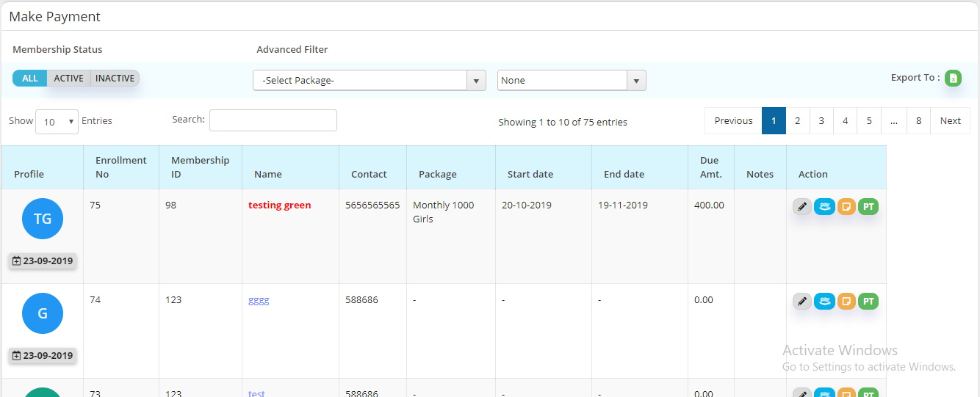Viewport: 980px width, 397px height.
Task: Open G profile avatar of gggg
Action: [x=43, y=313]
